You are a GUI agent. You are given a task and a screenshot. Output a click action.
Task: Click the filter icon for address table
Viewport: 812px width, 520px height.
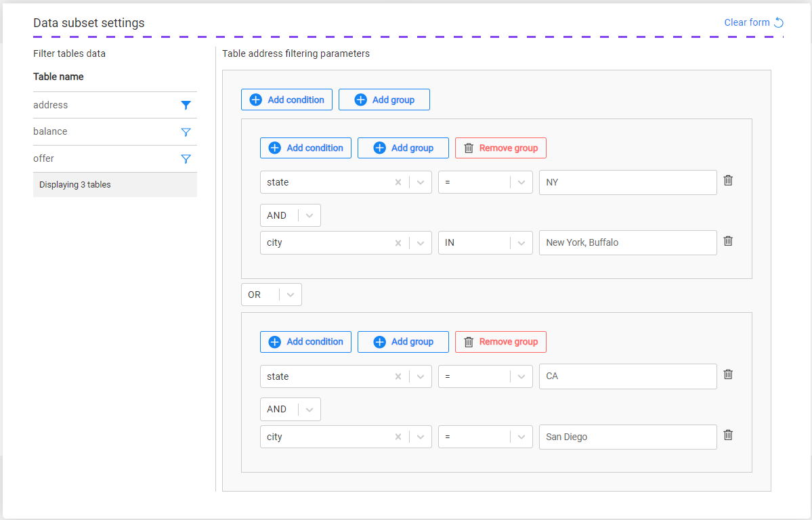pos(186,105)
